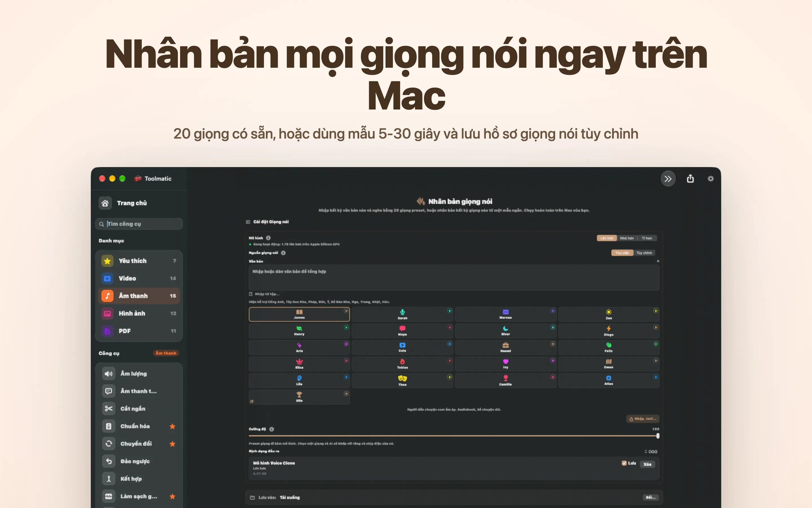This screenshot has width=812, height=508.
Task: Open the Hình ảnh category
Action: pyautogui.click(x=139, y=314)
